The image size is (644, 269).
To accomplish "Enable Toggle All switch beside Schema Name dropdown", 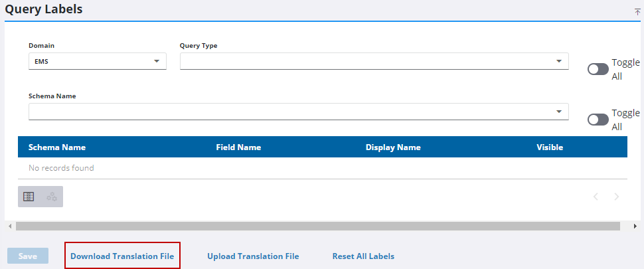I will [598, 120].
